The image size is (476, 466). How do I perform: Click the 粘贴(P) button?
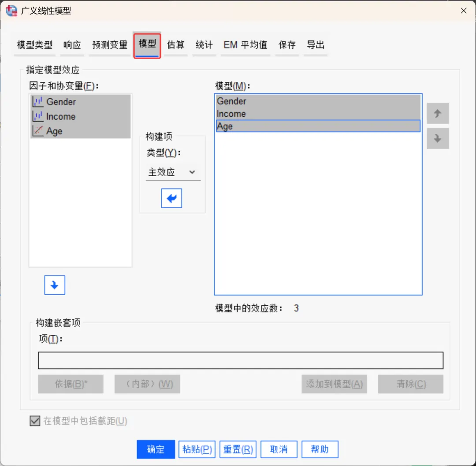point(197,449)
